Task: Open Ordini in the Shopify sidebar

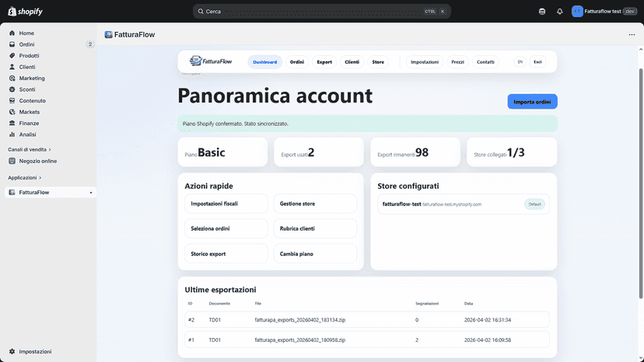Action: 26,44
